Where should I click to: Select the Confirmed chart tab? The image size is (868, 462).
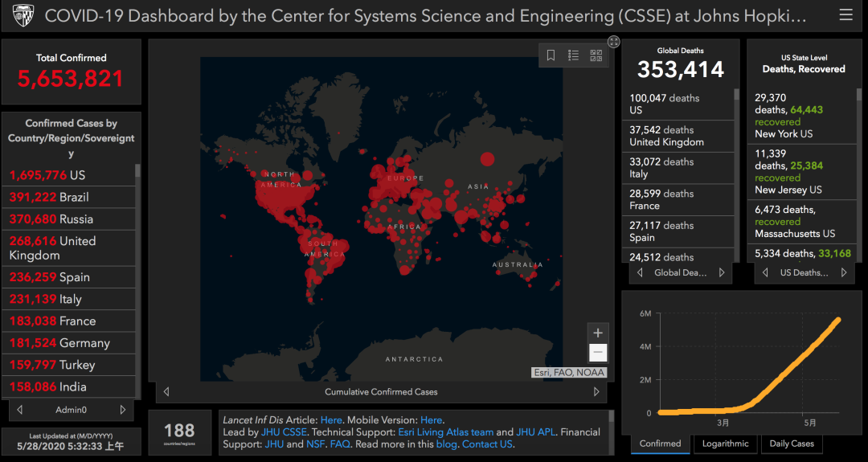coord(660,444)
